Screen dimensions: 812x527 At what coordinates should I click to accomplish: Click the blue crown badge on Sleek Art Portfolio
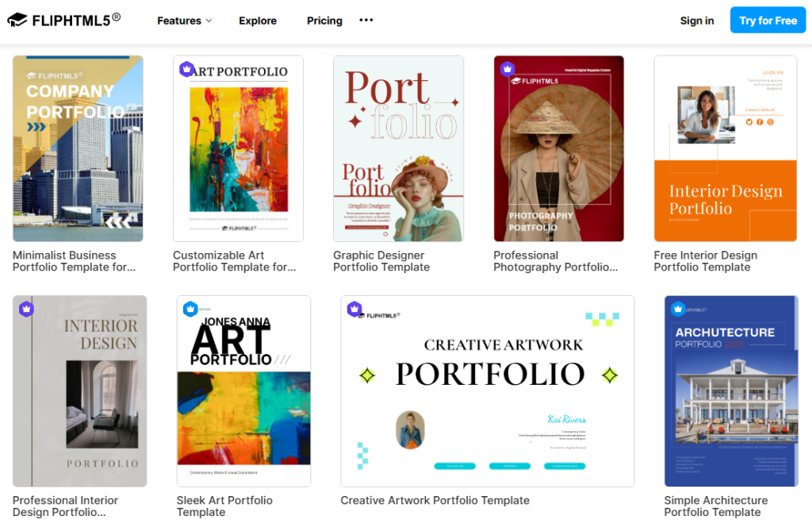pyautogui.click(x=190, y=309)
